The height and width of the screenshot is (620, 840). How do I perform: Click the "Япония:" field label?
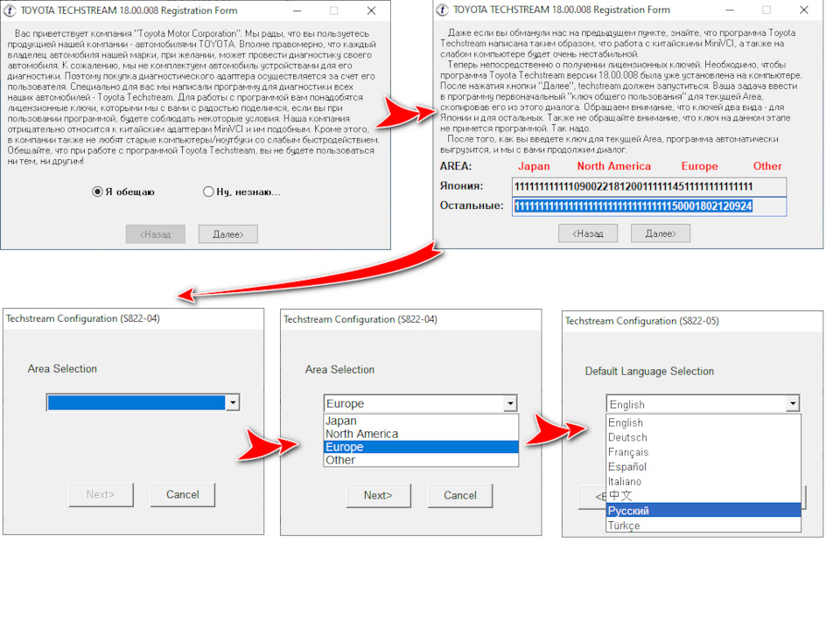[462, 185]
